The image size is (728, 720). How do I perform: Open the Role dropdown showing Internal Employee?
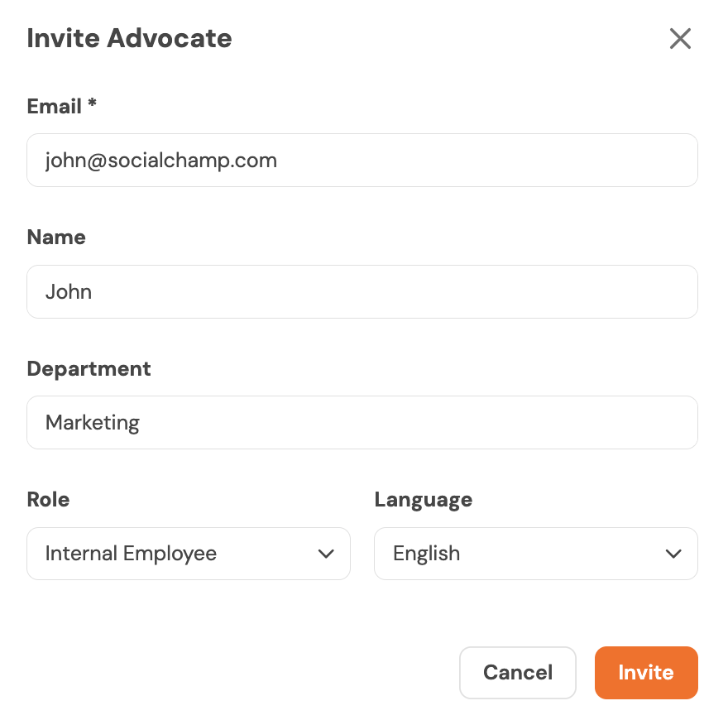[x=189, y=554]
